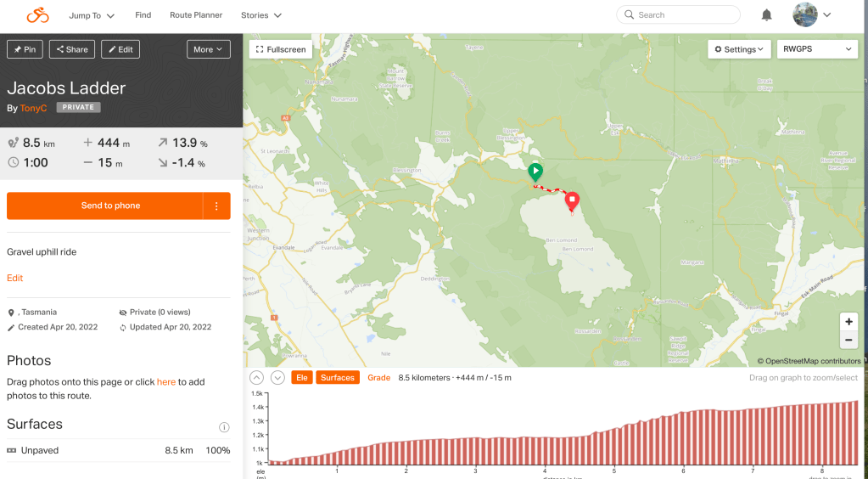Open the Jump To menu
Viewport: 868px width, 479px height.
pos(92,15)
